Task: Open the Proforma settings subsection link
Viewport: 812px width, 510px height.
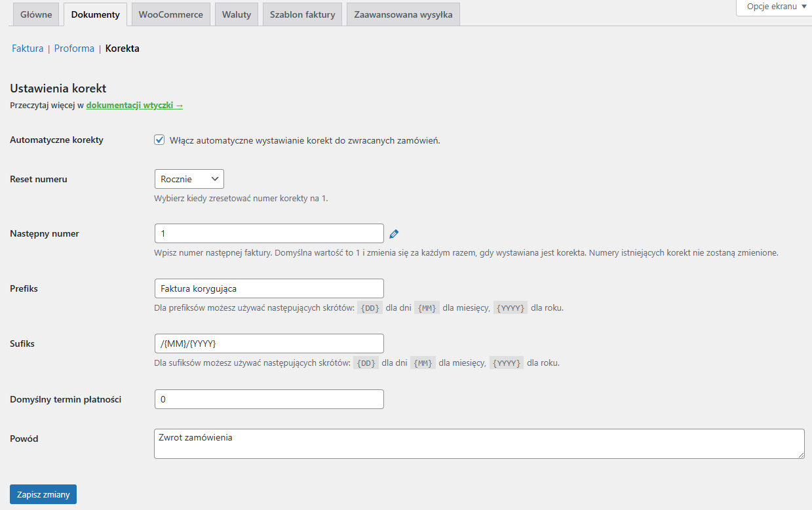Action: (x=74, y=49)
